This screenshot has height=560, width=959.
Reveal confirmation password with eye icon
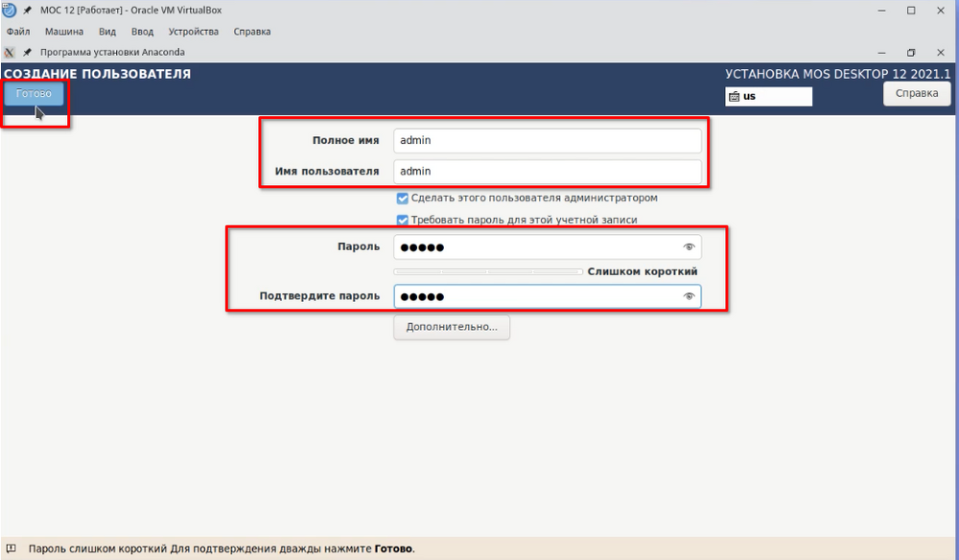(x=688, y=297)
